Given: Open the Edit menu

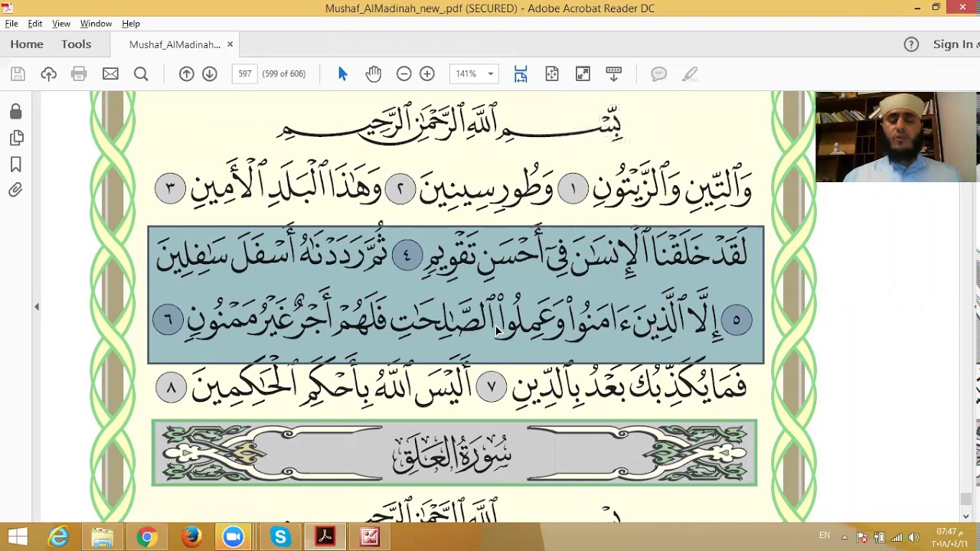Looking at the screenshot, I should 35,24.
